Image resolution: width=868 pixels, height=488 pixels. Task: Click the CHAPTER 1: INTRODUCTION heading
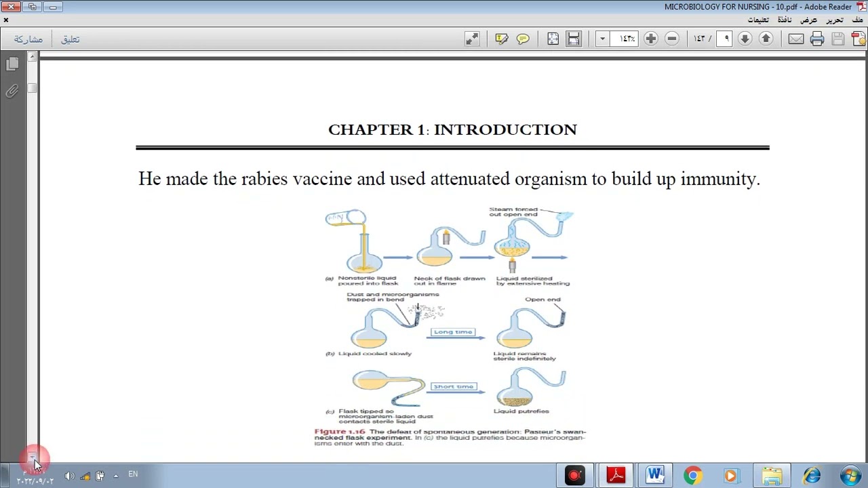click(x=452, y=129)
